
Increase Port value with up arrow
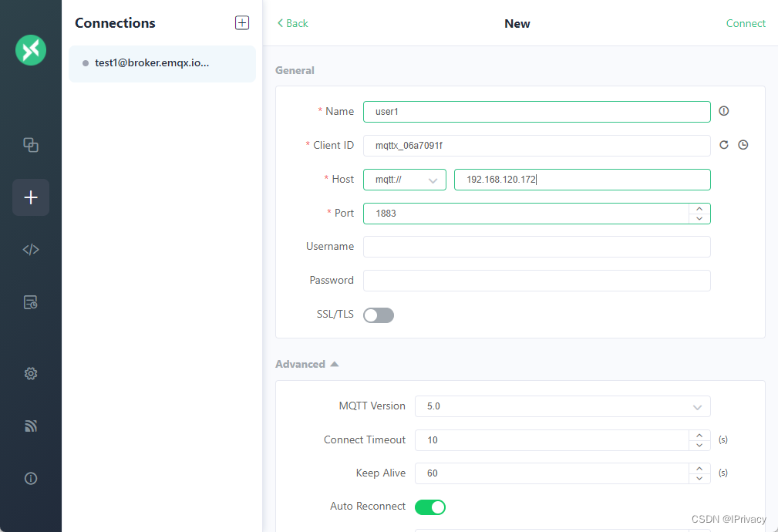(x=699, y=208)
